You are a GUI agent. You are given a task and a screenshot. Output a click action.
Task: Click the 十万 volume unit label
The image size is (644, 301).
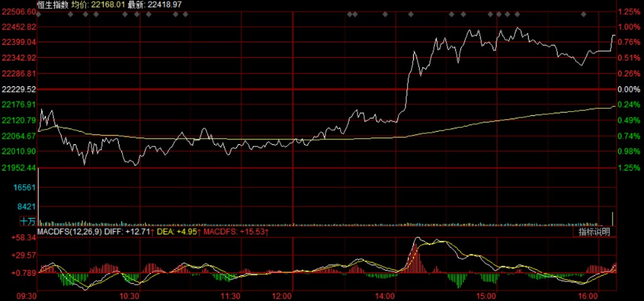(28, 222)
